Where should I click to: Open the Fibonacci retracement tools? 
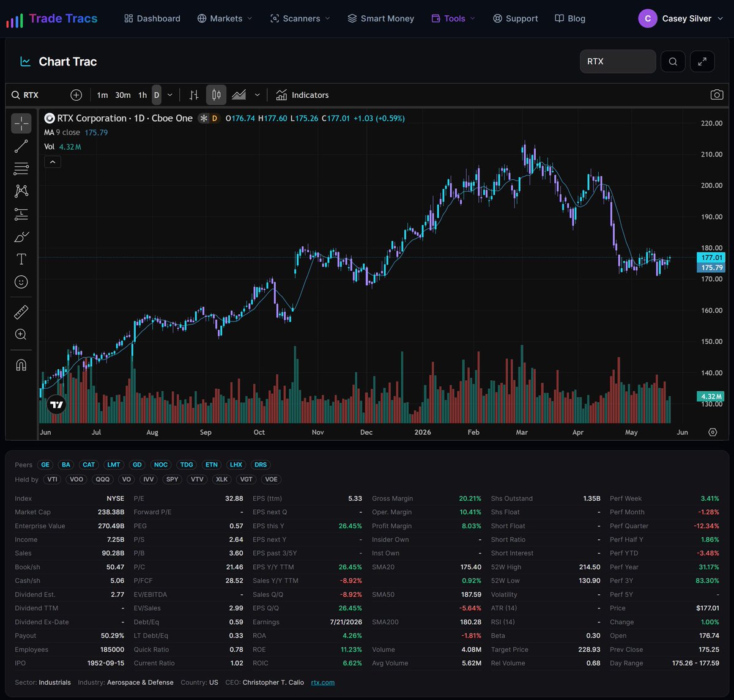(x=21, y=169)
